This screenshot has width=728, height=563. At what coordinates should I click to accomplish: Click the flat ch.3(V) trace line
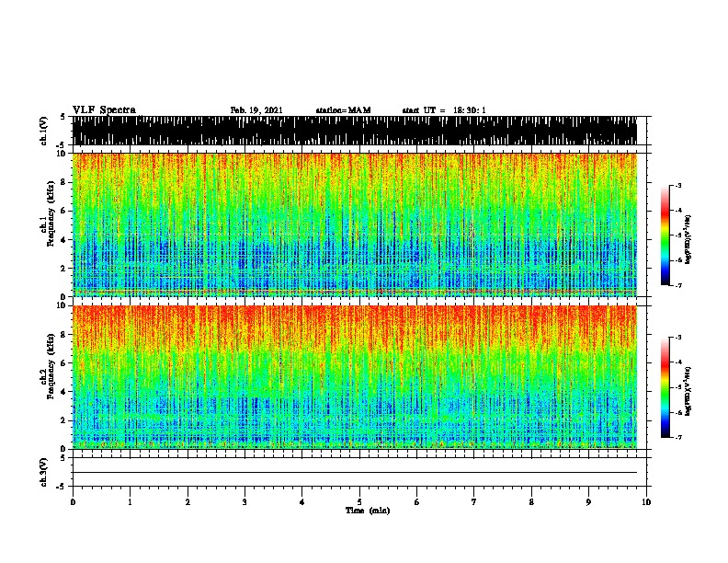pyautogui.click(x=355, y=473)
